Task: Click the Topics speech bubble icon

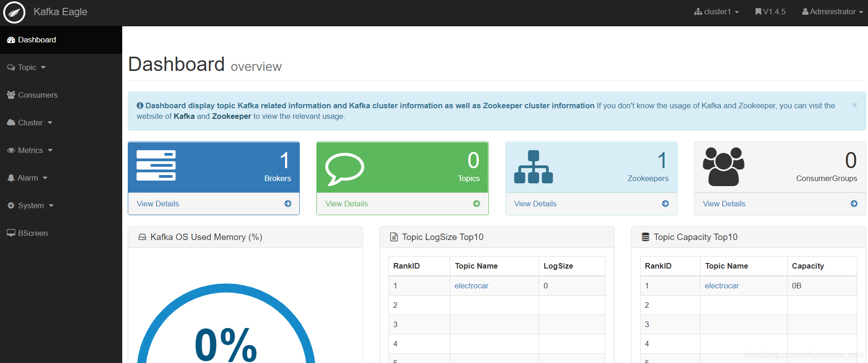Action: [345, 169]
